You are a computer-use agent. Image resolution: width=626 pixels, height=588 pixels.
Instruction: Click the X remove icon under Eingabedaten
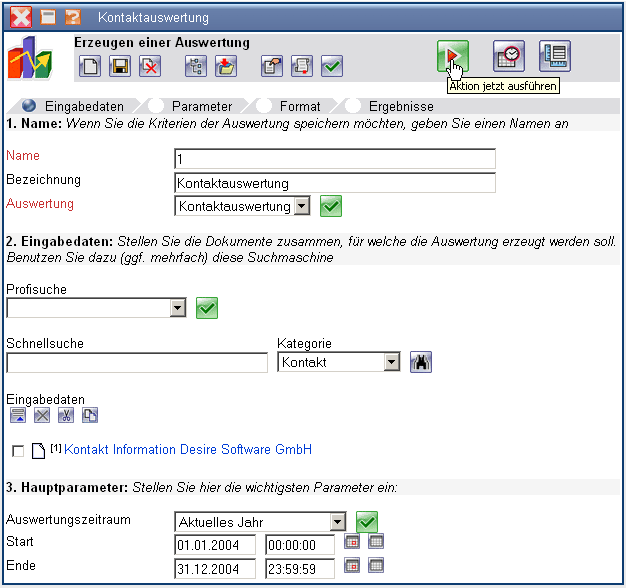(x=42, y=415)
